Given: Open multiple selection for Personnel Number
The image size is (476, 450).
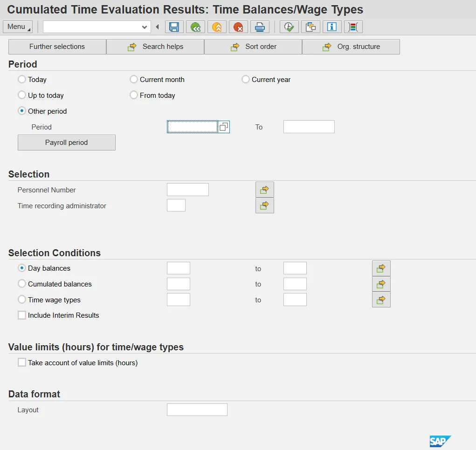Looking at the screenshot, I should (264, 190).
